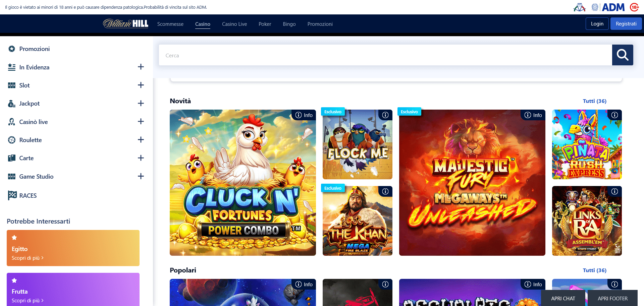Select the Slot category icon in the sidebar
The height and width of the screenshot is (306, 644).
tap(12, 85)
